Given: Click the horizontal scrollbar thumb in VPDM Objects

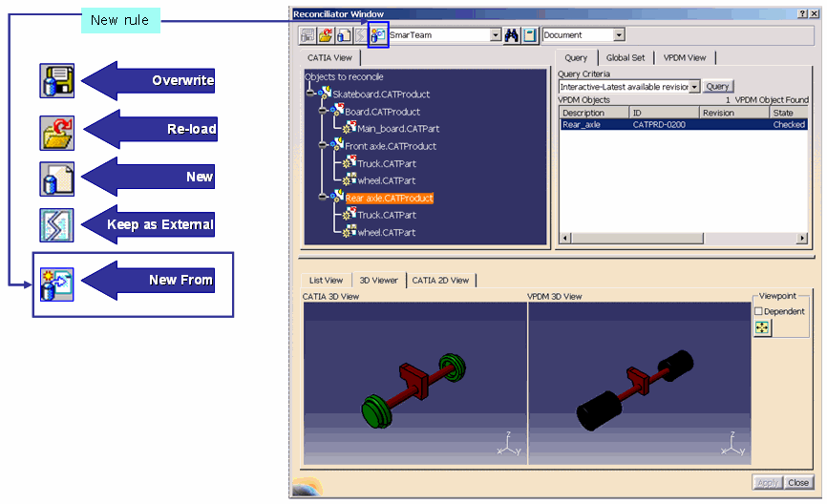Looking at the screenshot, I should 637,239.
